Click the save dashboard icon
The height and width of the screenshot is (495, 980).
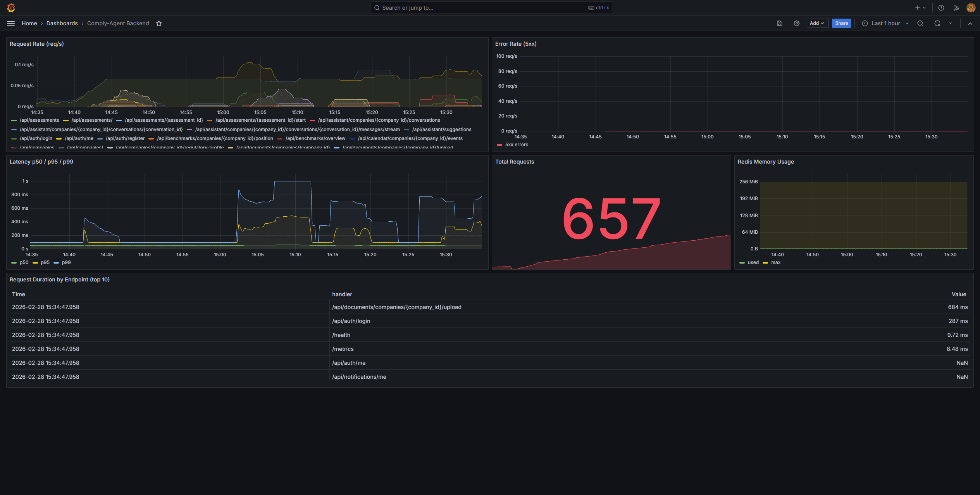coord(780,23)
